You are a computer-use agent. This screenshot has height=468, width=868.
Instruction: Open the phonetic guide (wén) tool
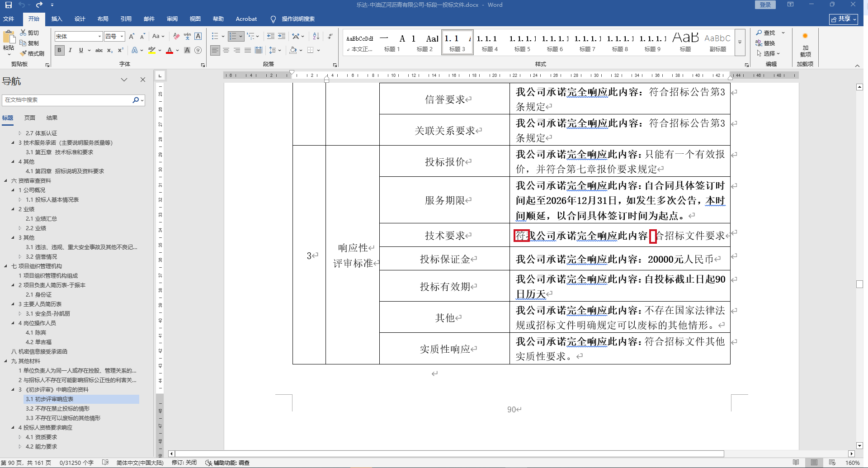[187, 36]
